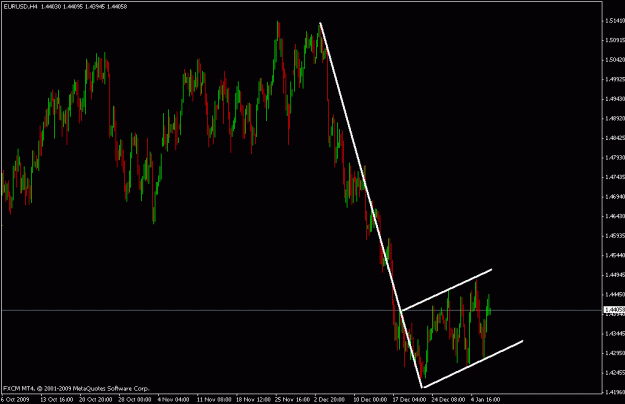Click the 4 Jan 16:00 date label
Viewport: 625px width, 404px height.
point(485,399)
